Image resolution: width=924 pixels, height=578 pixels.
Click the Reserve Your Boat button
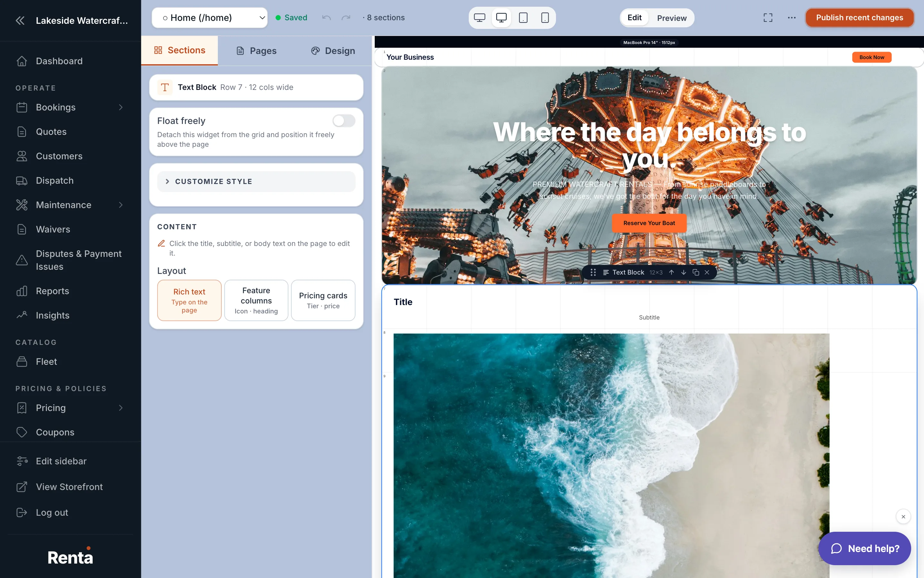[649, 223]
